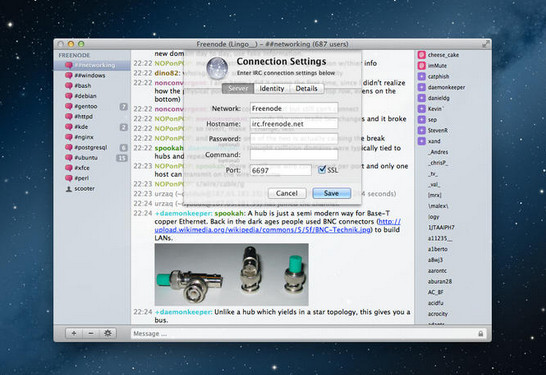Click the op badge next to imMute
Screen dimensions: 546x375
click(x=422, y=65)
